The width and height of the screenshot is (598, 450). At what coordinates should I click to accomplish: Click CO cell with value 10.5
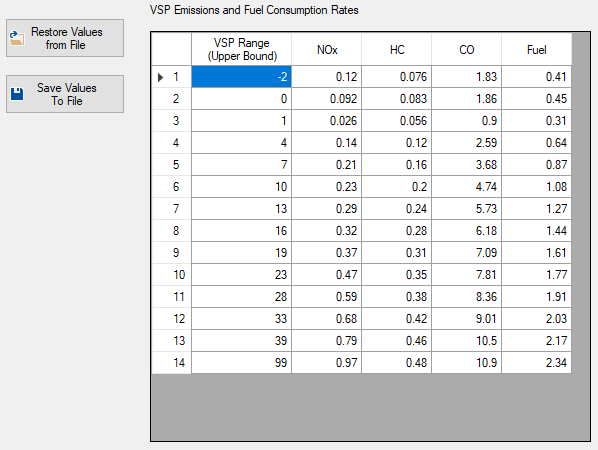[x=466, y=341]
